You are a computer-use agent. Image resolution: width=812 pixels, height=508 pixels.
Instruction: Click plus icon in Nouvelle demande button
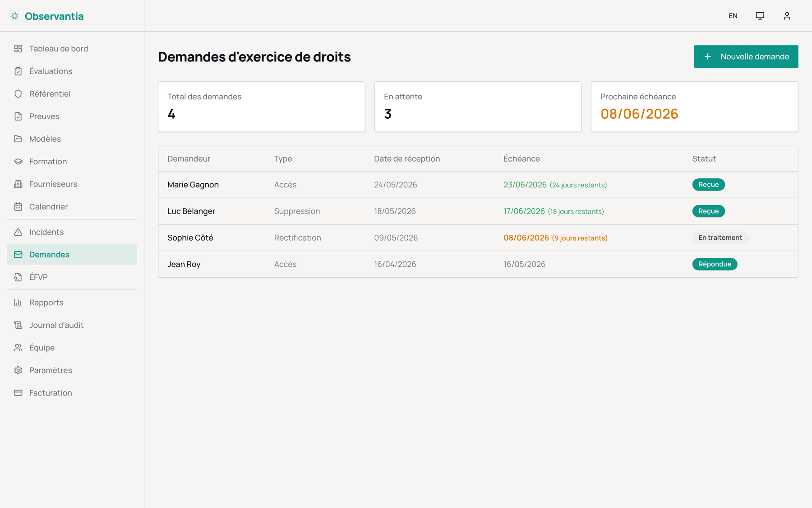click(x=708, y=56)
